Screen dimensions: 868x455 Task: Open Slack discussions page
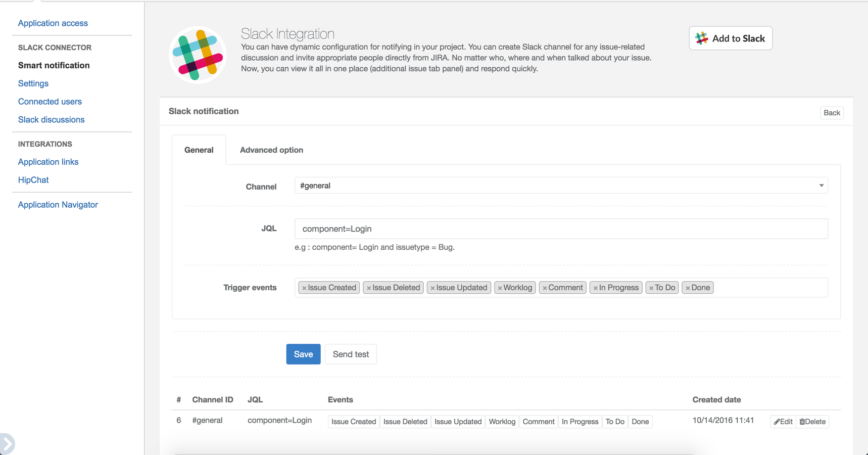(x=52, y=120)
